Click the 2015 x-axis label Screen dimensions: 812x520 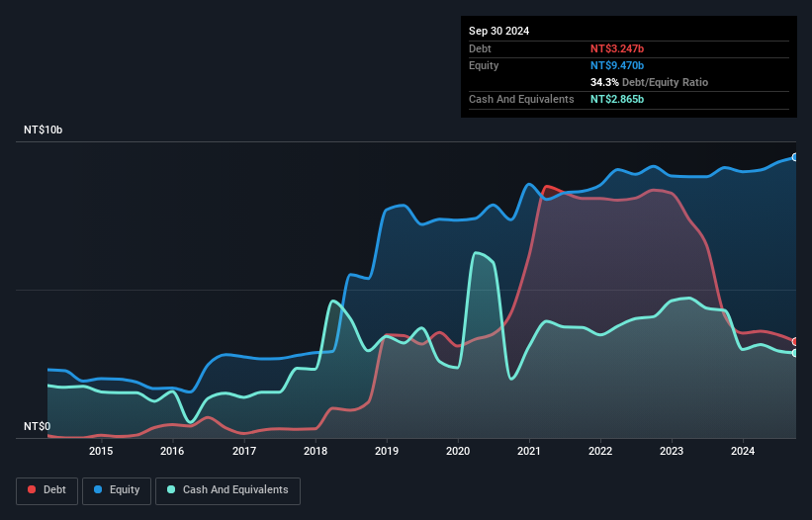[x=101, y=451]
